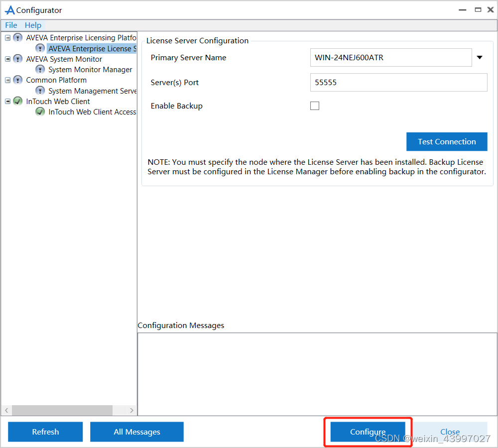Click the status icon beside AVEVA Enterprise License Server

[x=40, y=48]
